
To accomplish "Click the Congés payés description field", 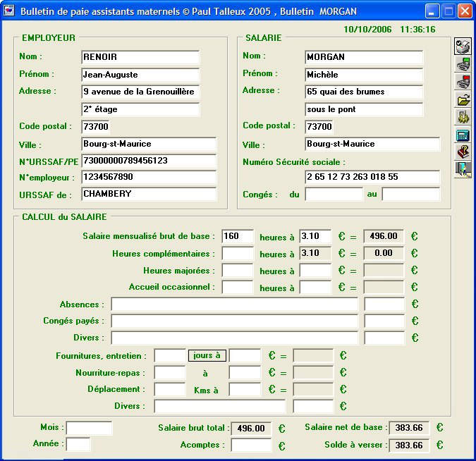I will click(x=235, y=321).
